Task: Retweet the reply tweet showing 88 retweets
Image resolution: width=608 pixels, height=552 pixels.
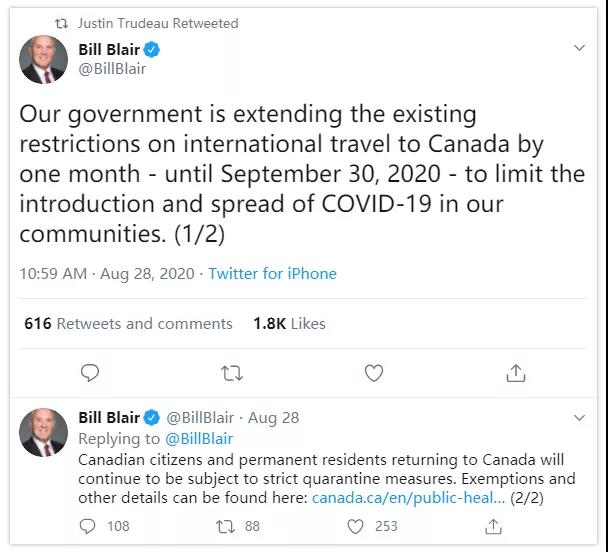Action: [225, 526]
